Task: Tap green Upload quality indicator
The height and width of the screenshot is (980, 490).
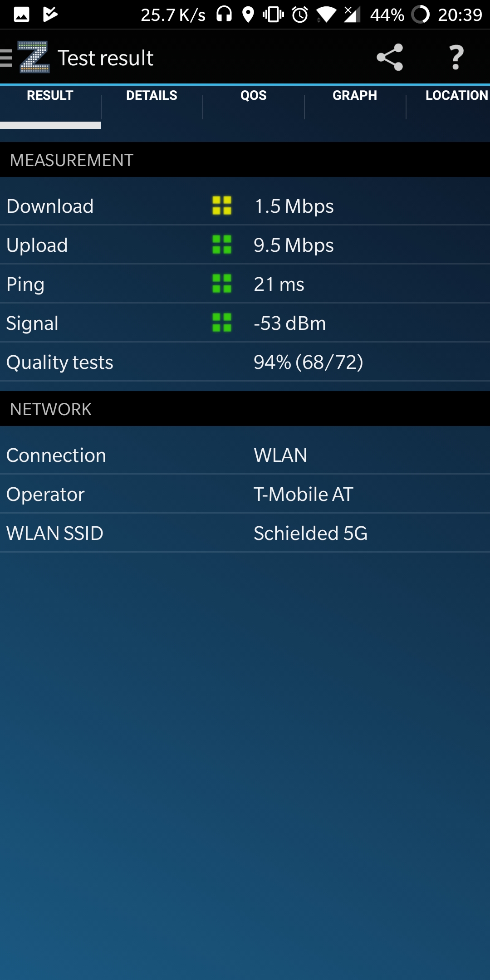Action: click(x=222, y=245)
